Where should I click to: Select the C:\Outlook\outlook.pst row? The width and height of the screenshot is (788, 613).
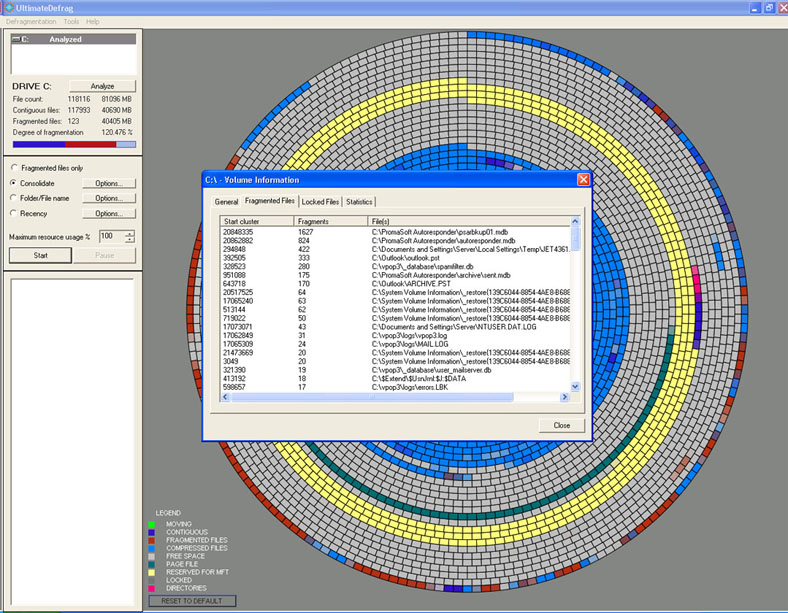(x=396, y=258)
